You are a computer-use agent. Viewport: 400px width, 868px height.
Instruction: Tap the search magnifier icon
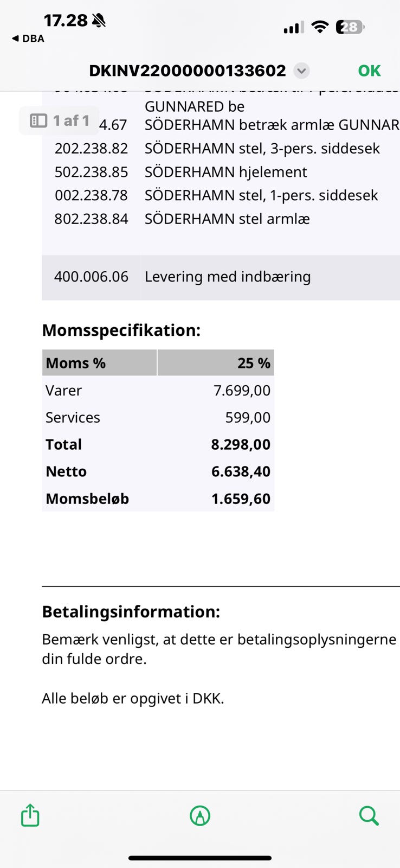click(x=369, y=815)
